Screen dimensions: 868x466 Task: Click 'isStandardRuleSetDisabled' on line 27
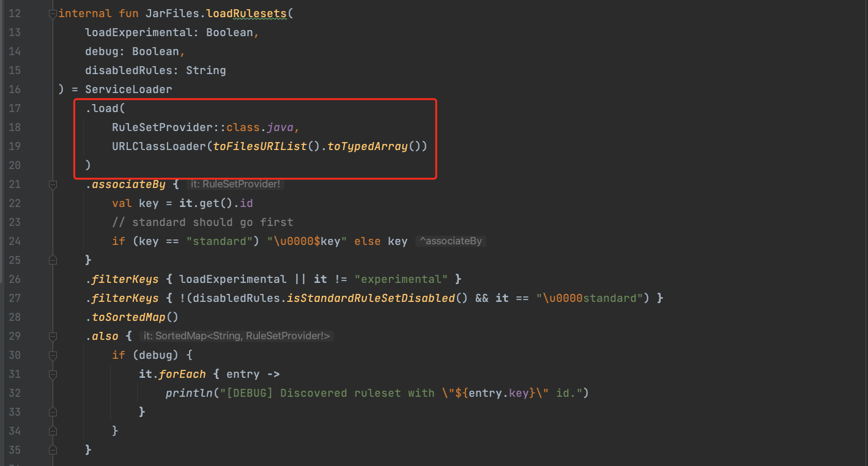pos(371,298)
